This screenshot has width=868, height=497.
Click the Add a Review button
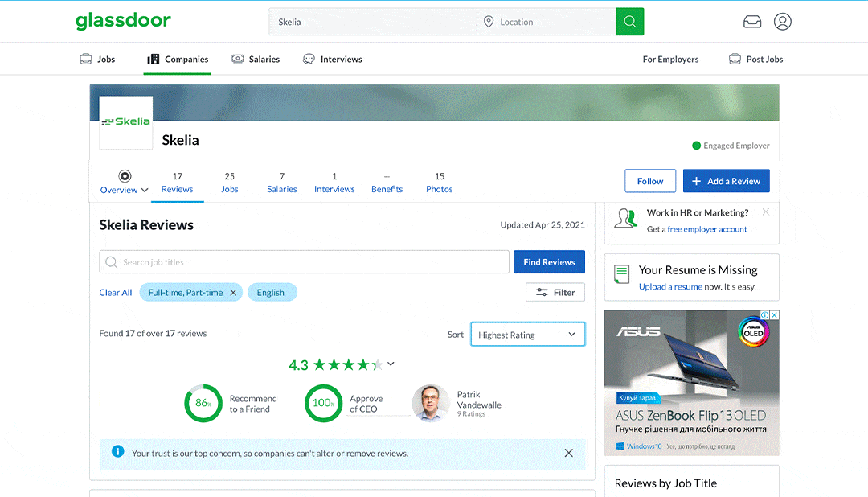[726, 181]
